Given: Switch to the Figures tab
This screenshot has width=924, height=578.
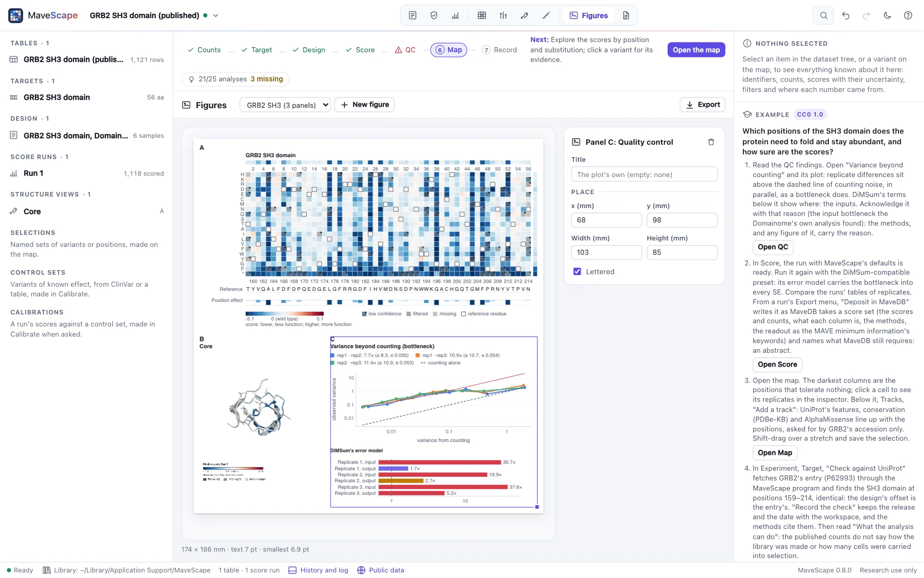Looking at the screenshot, I should click(x=589, y=15).
